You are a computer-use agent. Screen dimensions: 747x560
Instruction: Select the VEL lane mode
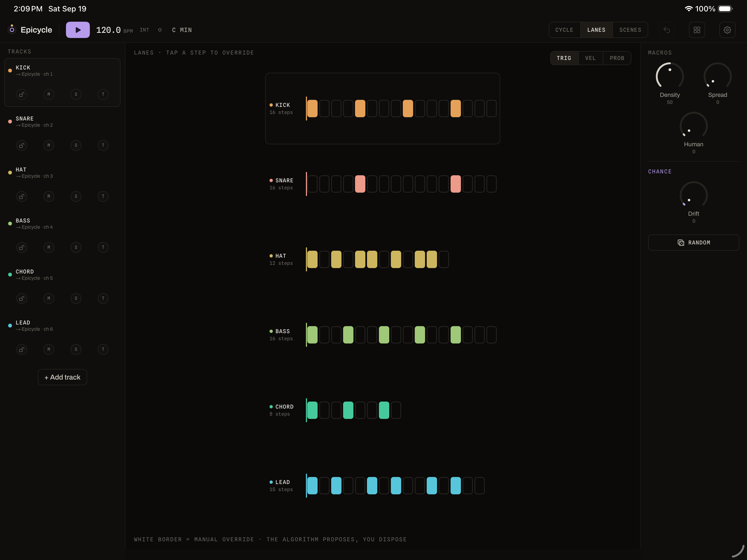pyautogui.click(x=590, y=58)
